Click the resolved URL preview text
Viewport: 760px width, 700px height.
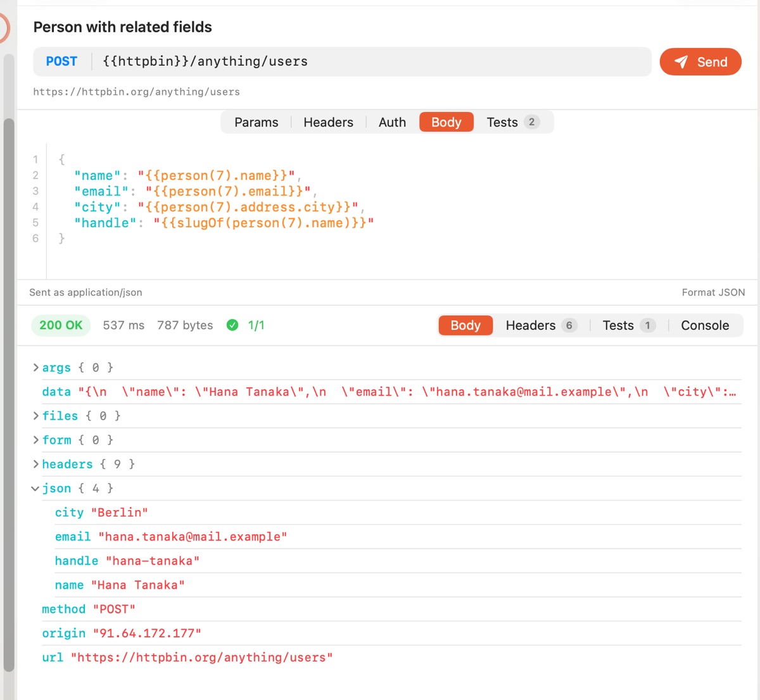(x=136, y=92)
